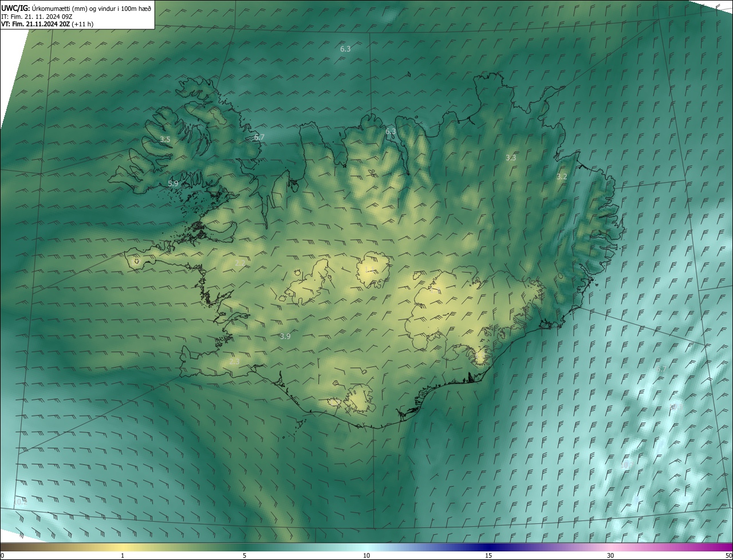The height and width of the screenshot is (560, 733).
Task: Click the 'VT: Fim. 21.11.2024 20Z (+11 h)' line
Action: click(x=48, y=24)
